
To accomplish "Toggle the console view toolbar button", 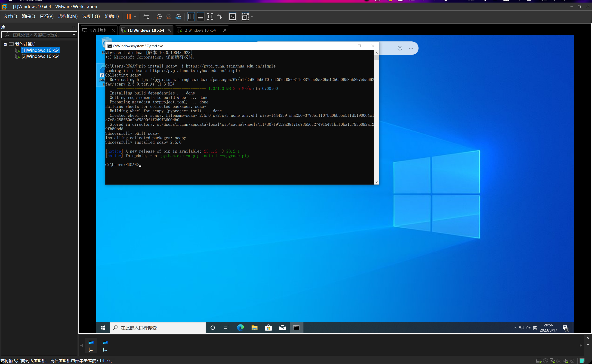I will (x=232, y=16).
